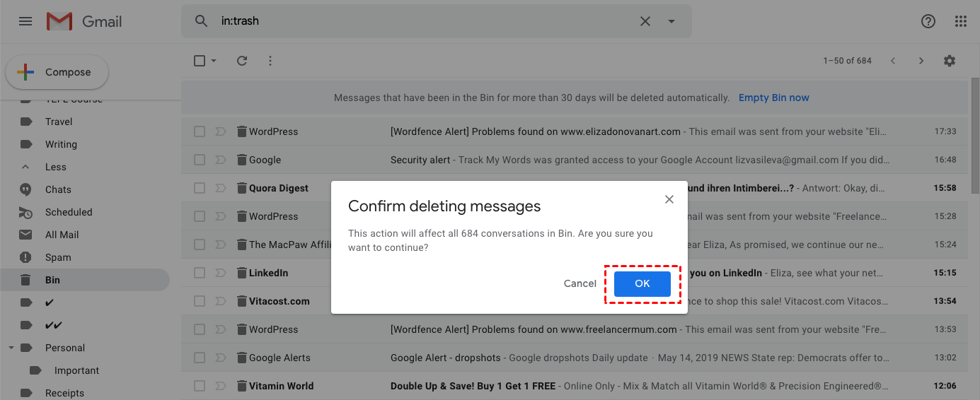Open the Spam folder
980x400 pixels.
[58, 257]
